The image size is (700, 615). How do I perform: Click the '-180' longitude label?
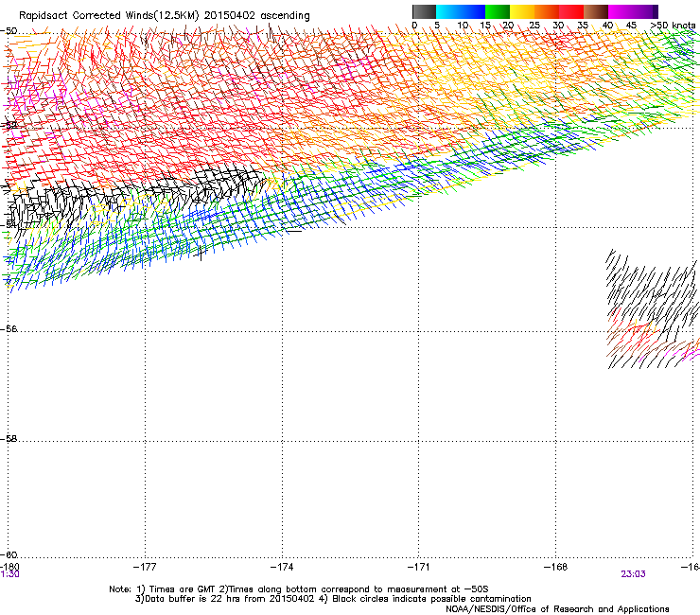pyautogui.click(x=9, y=567)
